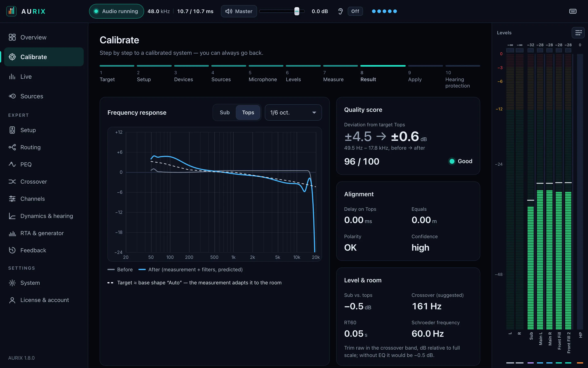Click the Dynamics & hearing graph icon

[x=12, y=216]
